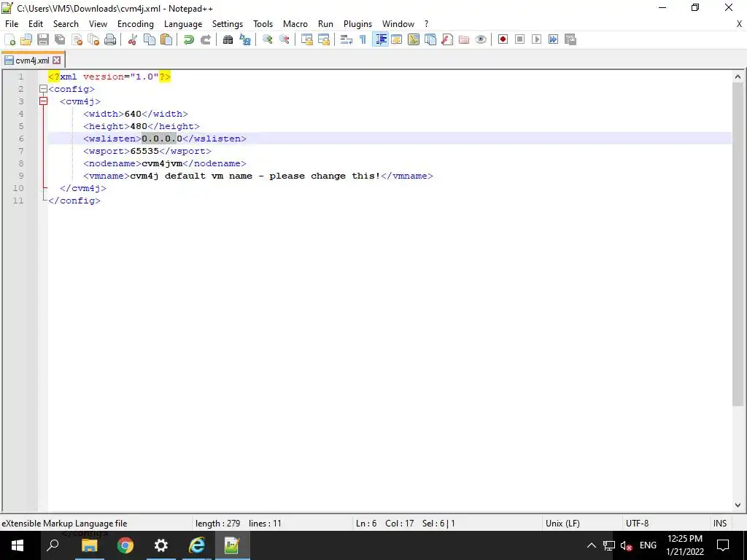Open the Encoding menu

coord(135,24)
